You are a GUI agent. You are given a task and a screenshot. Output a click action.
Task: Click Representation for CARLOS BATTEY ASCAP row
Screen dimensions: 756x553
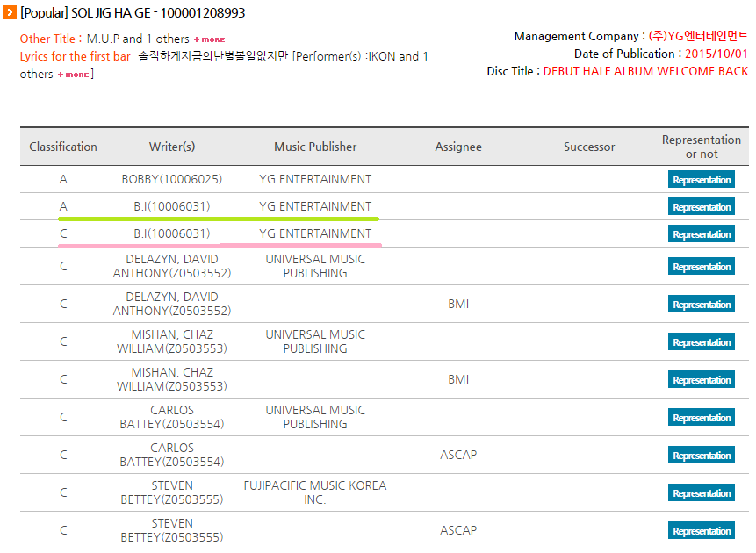(701, 456)
